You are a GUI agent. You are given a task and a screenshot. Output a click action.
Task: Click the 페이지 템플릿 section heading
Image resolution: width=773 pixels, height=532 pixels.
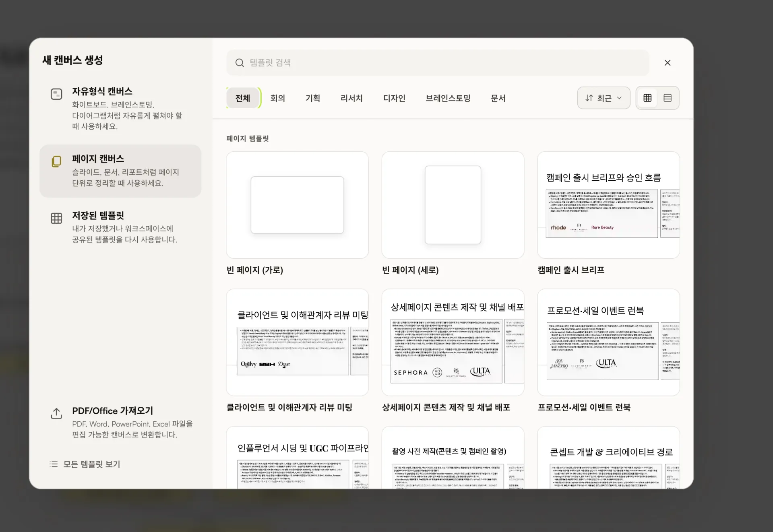(248, 138)
